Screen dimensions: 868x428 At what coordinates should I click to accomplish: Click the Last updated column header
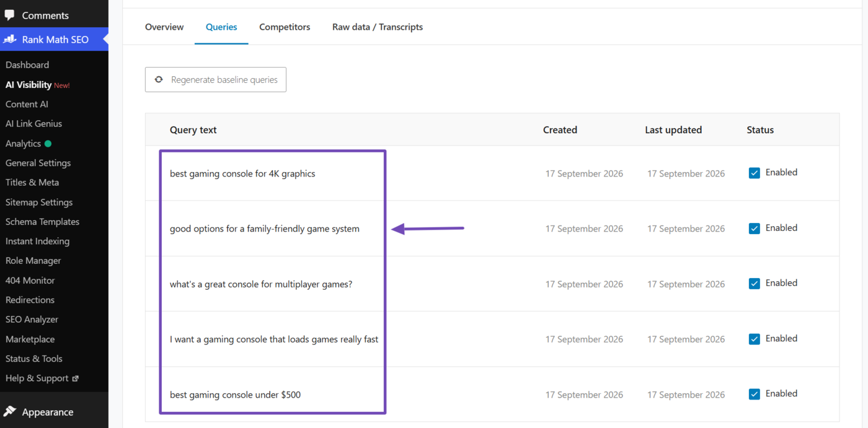click(673, 130)
